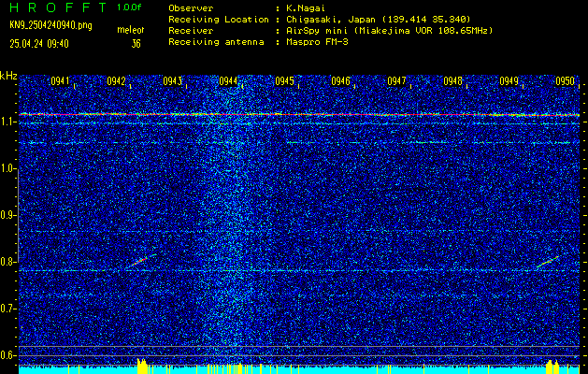Image resolution: width=588 pixels, height=374 pixels.
Task: Select the Chigasaki, Japan coordinates text
Action: pos(379,20)
